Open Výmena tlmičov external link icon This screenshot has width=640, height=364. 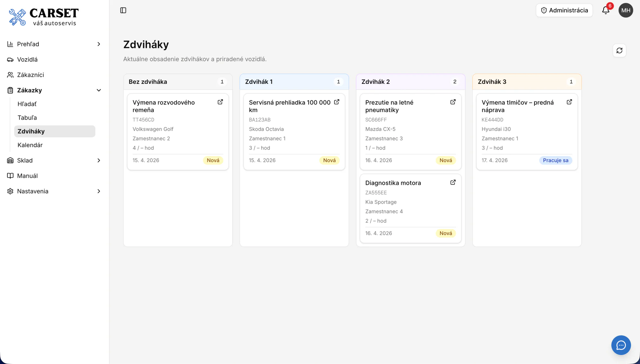(x=569, y=102)
